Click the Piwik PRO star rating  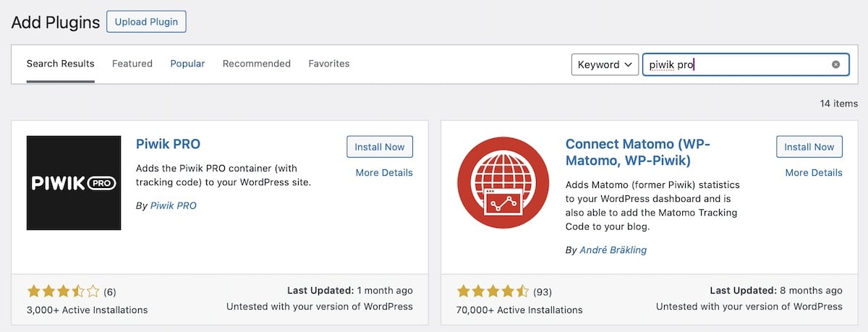point(64,291)
